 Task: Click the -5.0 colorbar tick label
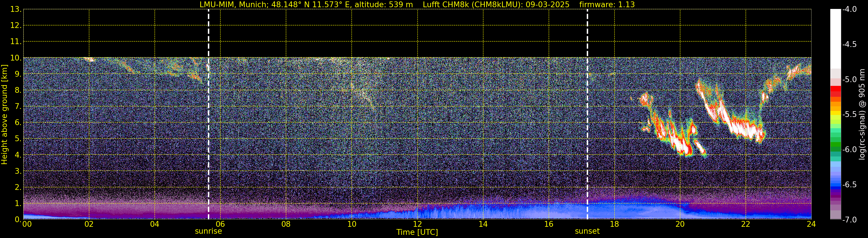[849, 80]
